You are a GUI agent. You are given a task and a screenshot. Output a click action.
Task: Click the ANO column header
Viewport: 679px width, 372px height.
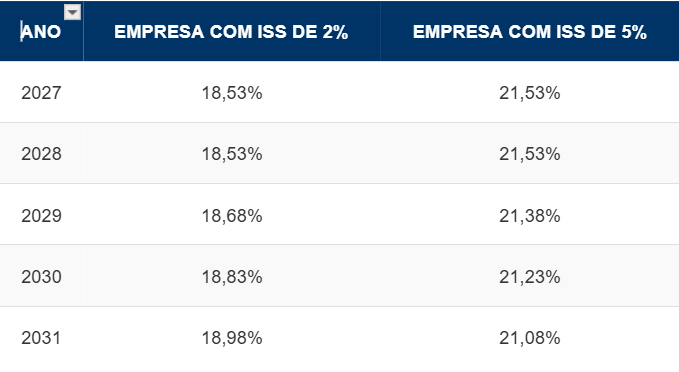click(x=41, y=32)
